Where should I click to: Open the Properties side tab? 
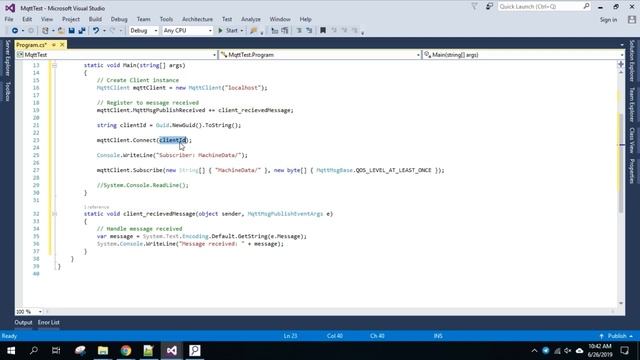coord(632,171)
